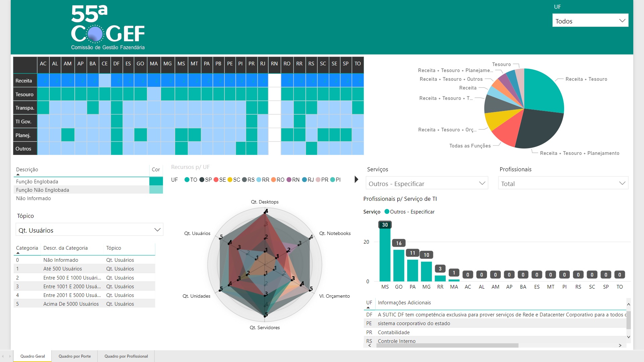Switch to Quadro por Porte tab
Image resolution: width=644 pixels, height=362 pixels.
(x=74, y=356)
